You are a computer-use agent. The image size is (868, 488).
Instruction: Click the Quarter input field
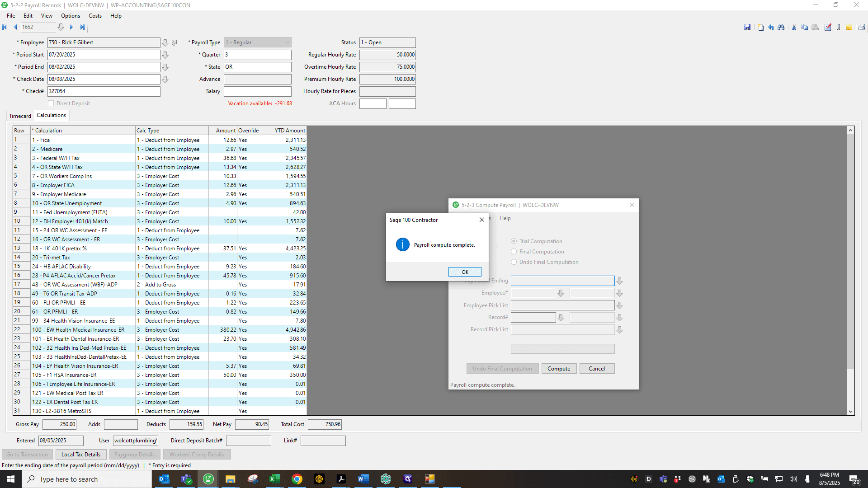tap(258, 55)
